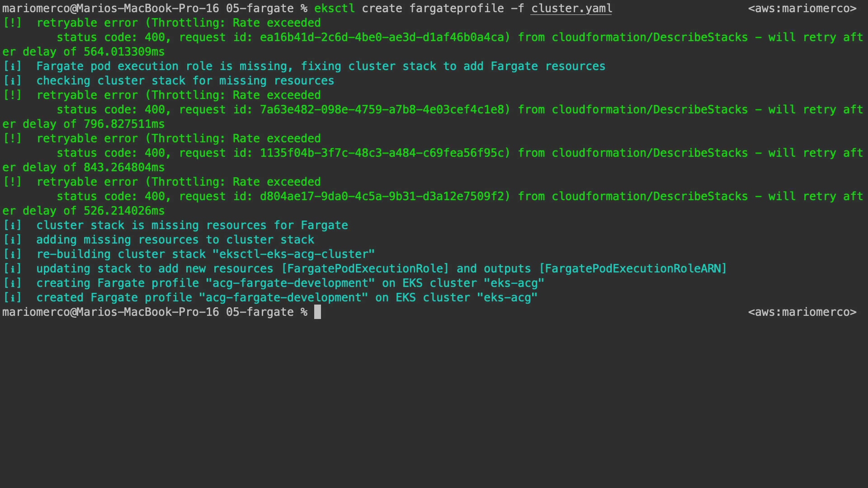Click the top-right aws:mariomerco prompt indicator
Image resolution: width=868 pixels, height=488 pixels.
point(802,9)
